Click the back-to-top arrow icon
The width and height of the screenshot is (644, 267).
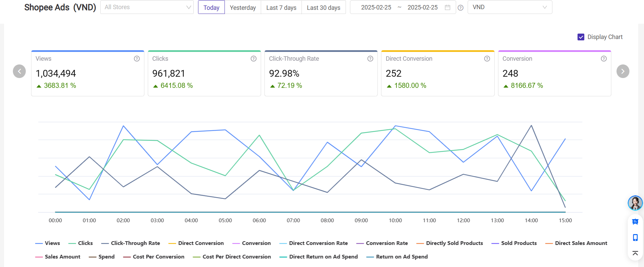(635, 253)
